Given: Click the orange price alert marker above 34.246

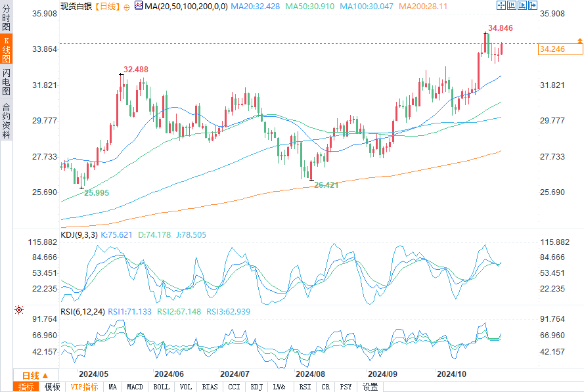Looking at the screenshot, I should coord(579,41).
